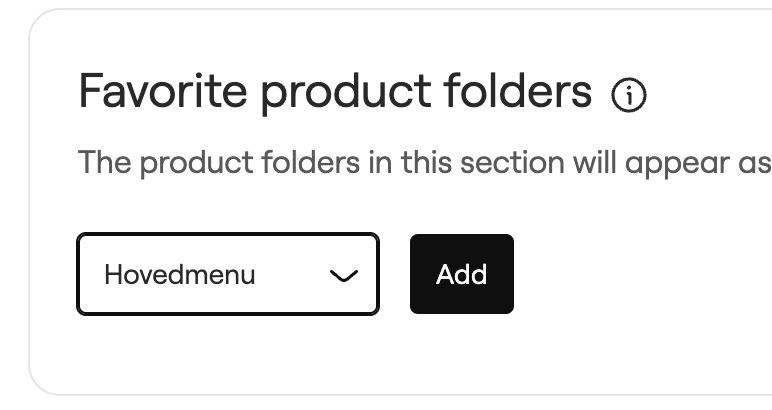The height and width of the screenshot is (410, 772).
Task: Click the word Favorite in the heading
Action: click(162, 91)
